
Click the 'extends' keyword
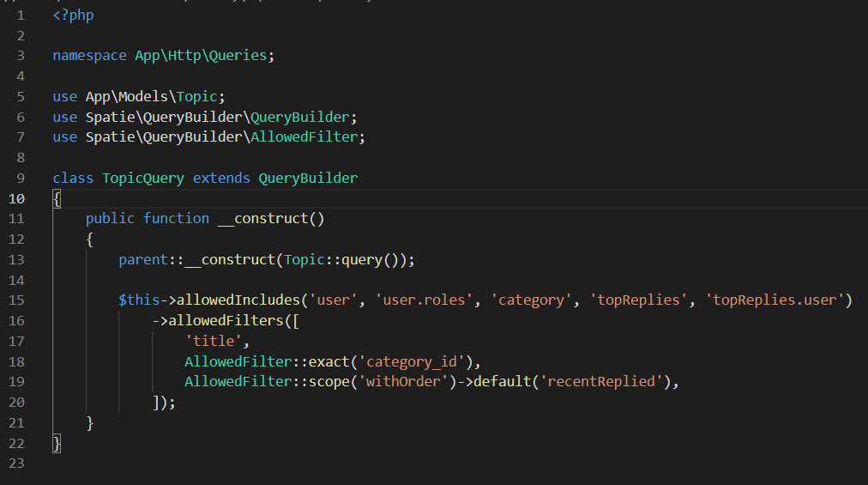[x=221, y=178]
